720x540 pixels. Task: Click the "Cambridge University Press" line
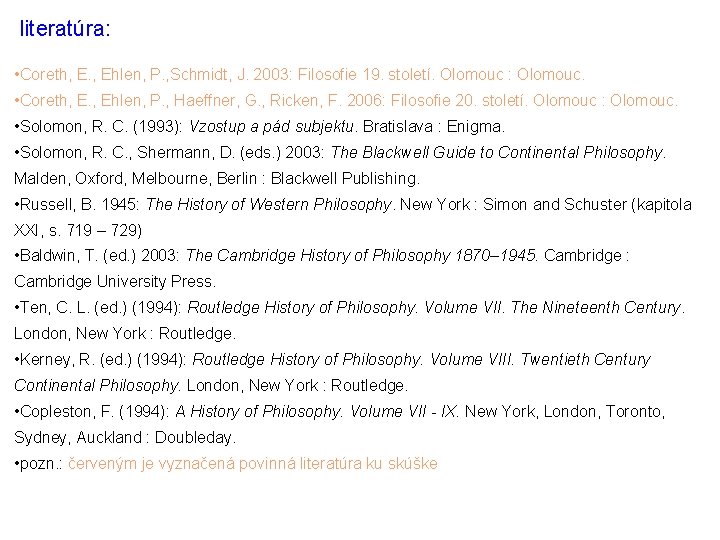click(x=115, y=281)
